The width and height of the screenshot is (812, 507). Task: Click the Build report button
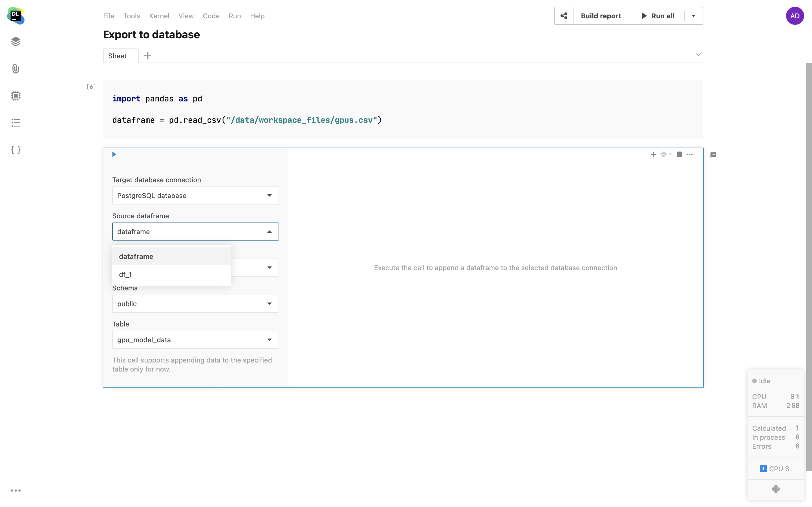pyautogui.click(x=601, y=16)
